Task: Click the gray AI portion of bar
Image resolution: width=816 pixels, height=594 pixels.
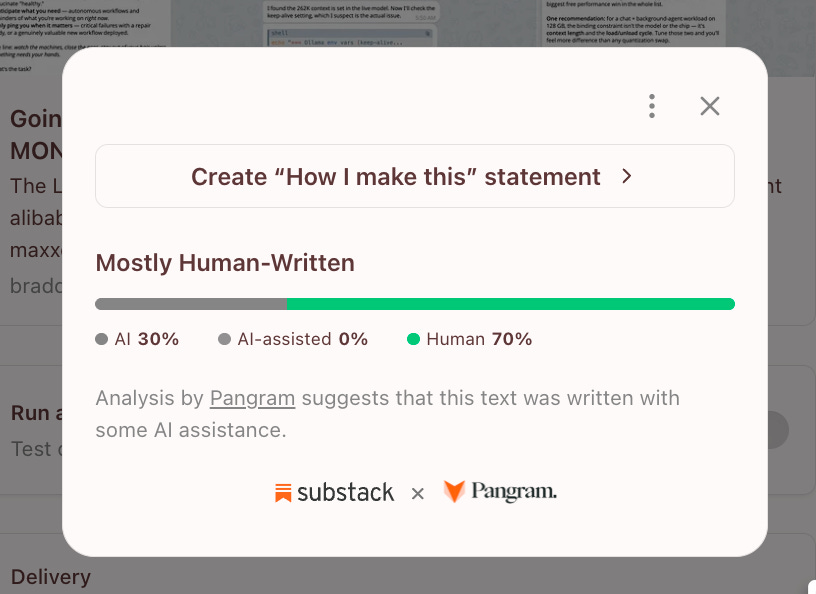Action: [x=191, y=304]
